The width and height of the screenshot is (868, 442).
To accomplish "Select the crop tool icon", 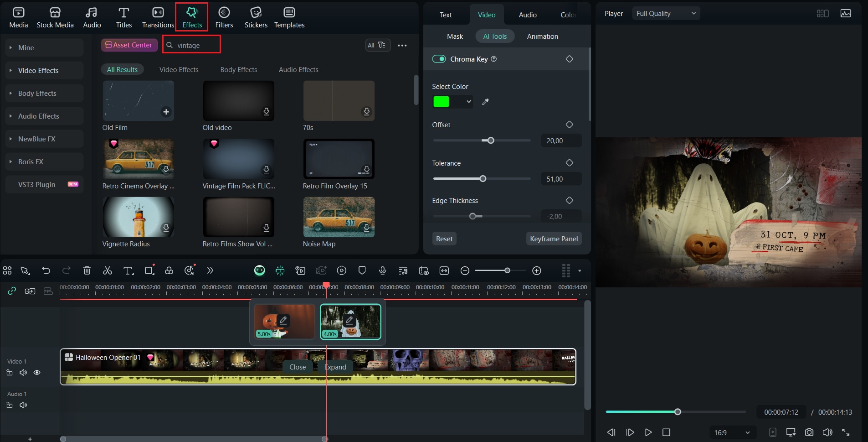I will click(149, 270).
